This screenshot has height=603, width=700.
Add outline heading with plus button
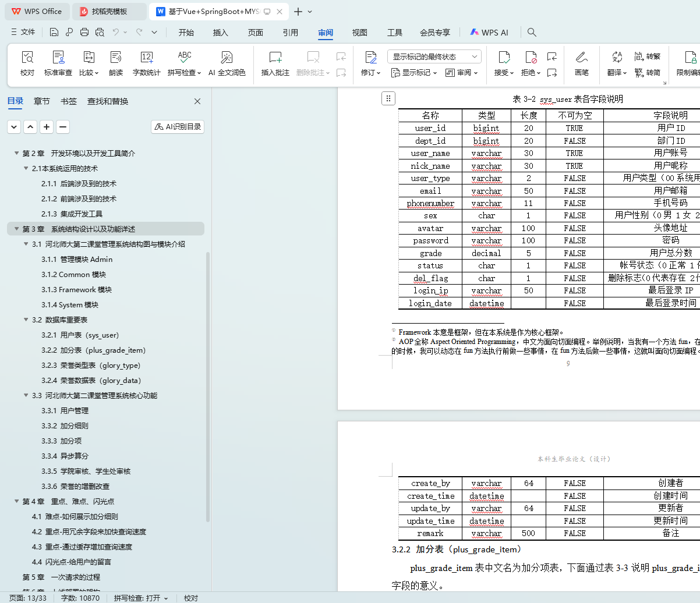coord(47,126)
